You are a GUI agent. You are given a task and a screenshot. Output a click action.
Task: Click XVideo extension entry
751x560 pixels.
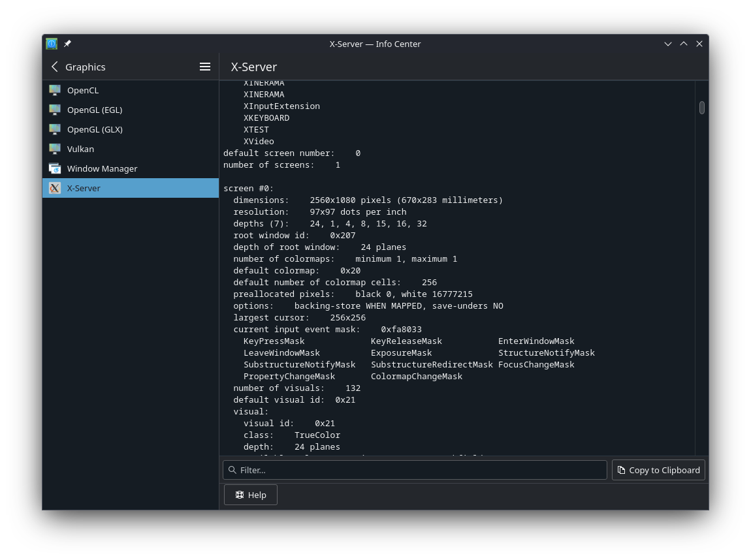[259, 141]
